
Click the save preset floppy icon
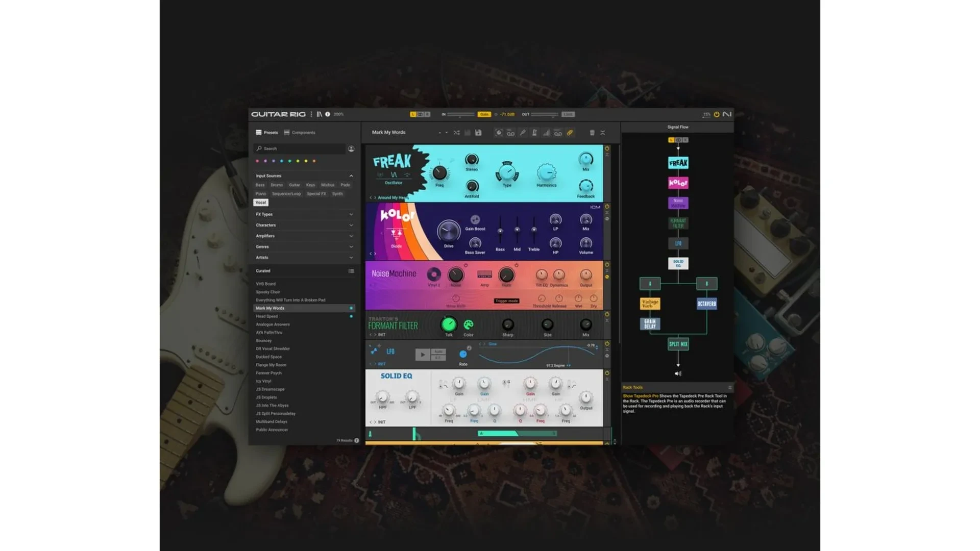(x=478, y=133)
